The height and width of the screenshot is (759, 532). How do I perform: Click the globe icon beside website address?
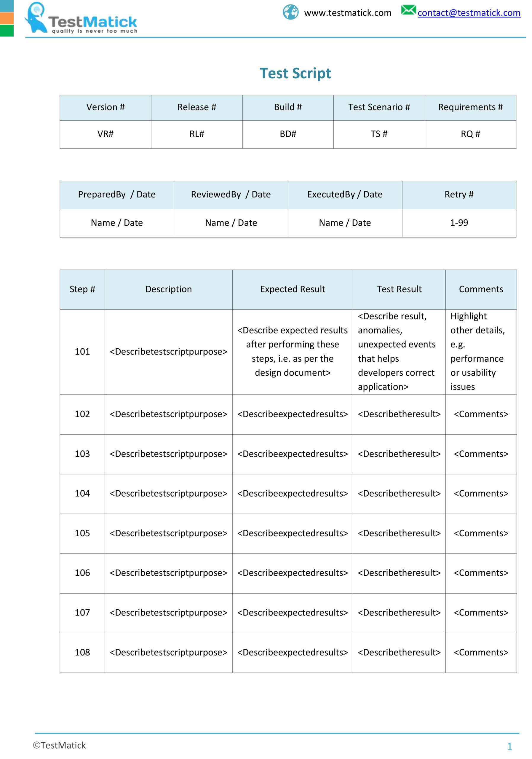[290, 12]
